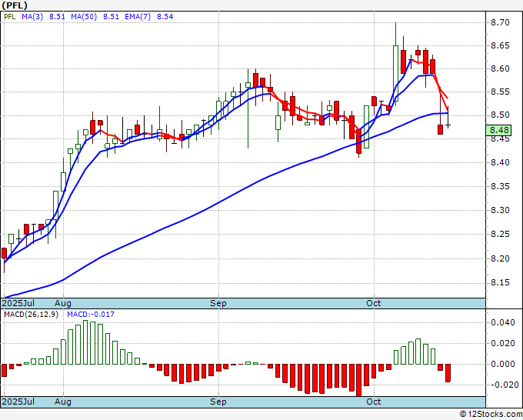This screenshot has width=523, height=420.
Task: Click the ©12Stocks.com credit link
Action: coord(491,414)
